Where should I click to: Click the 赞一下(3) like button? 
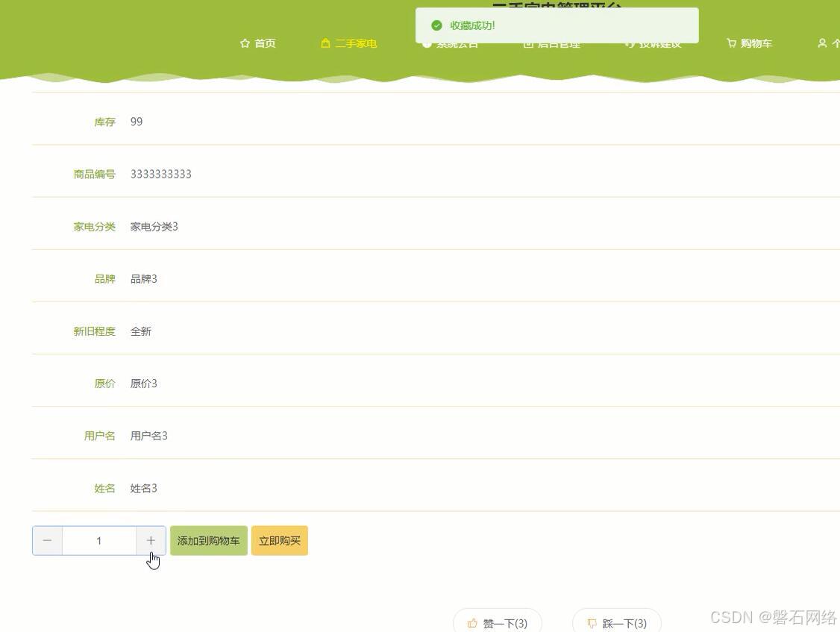[x=498, y=623]
